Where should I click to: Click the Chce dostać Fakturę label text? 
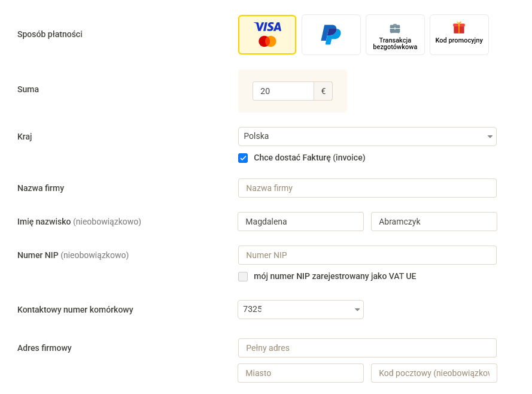click(x=309, y=158)
